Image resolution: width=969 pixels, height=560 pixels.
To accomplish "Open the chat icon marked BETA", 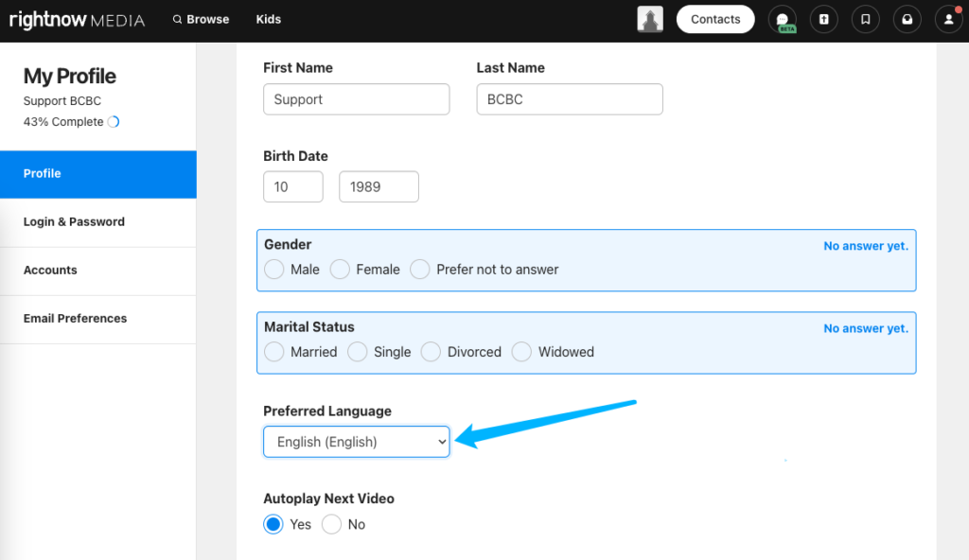I will (783, 19).
